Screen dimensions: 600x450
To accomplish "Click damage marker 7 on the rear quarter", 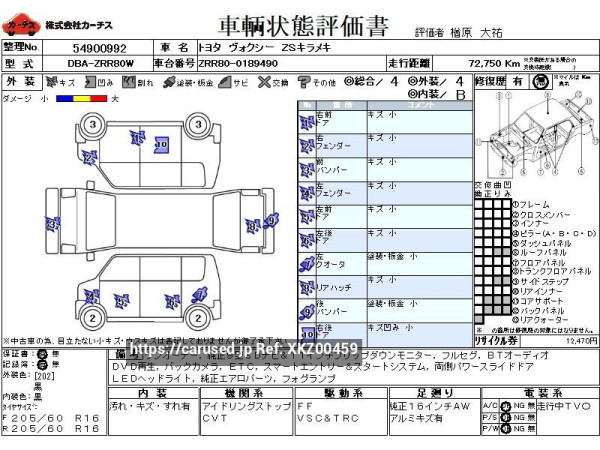I will [x=200, y=295].
